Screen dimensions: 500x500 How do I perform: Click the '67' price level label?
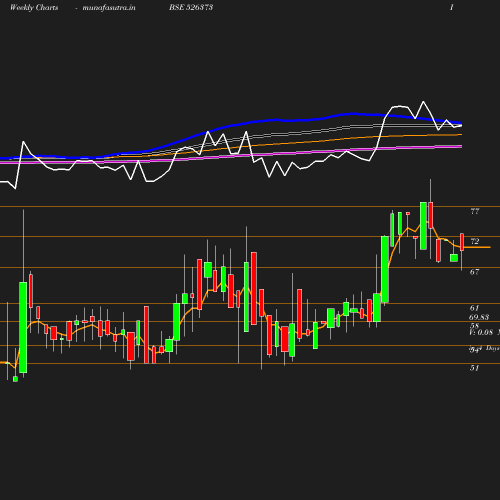pyautogui.click(x=475, y=272)
